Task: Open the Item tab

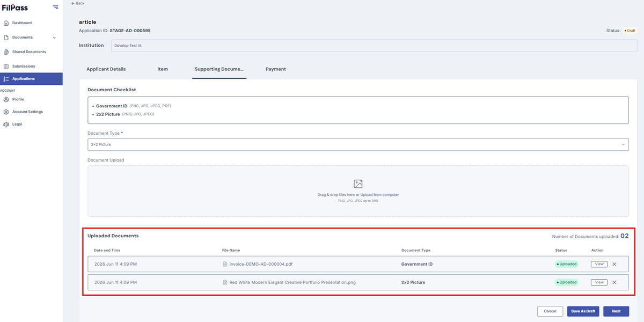Action: pyautogui.click(x=163, y=69)
